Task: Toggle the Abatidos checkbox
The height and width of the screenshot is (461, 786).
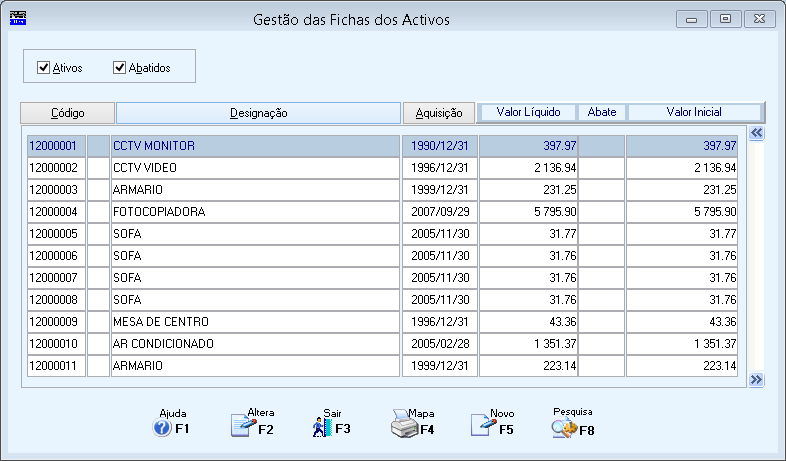Action: 119,67
